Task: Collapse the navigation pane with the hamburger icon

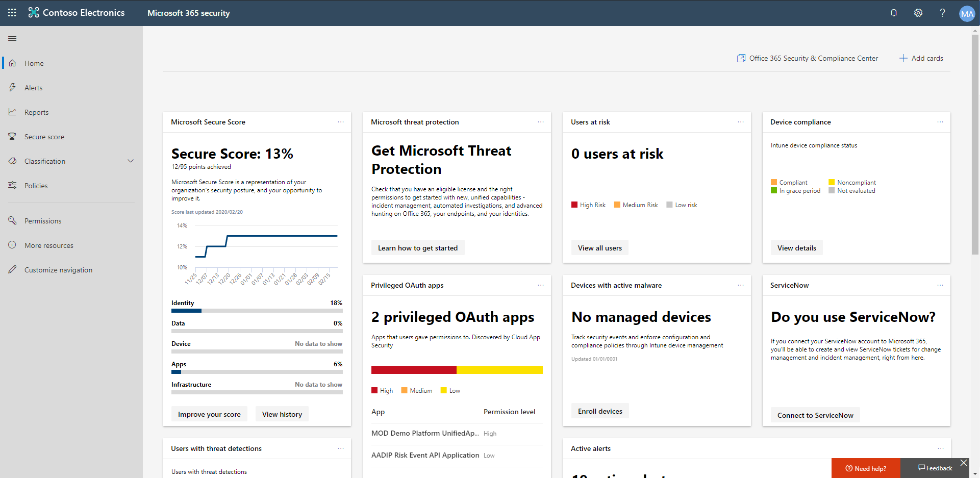Action: pyautogui.click(x=12, y=38)
